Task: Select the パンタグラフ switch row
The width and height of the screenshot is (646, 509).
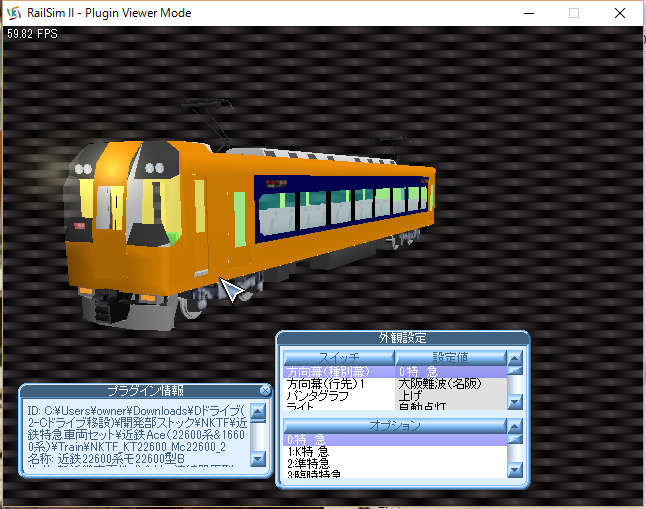Action: (x=339, y=396)
